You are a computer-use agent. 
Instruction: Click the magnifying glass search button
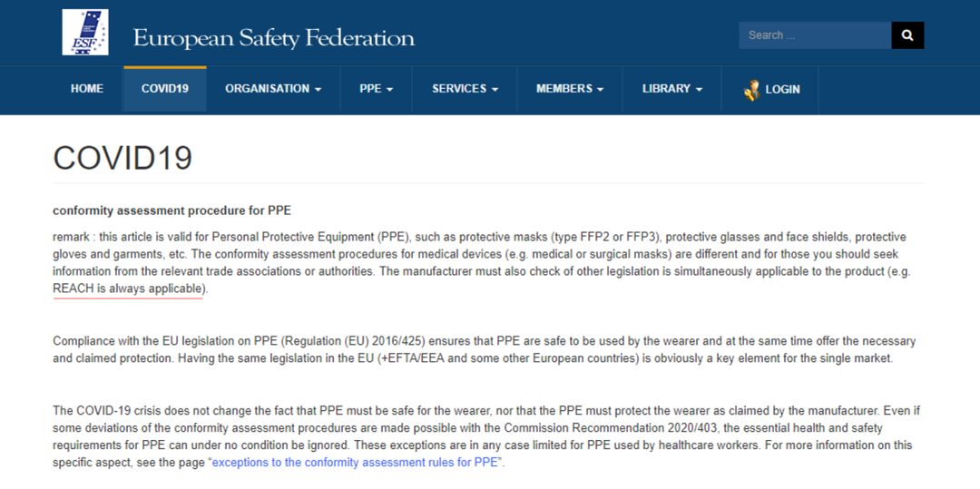(907, 35)
